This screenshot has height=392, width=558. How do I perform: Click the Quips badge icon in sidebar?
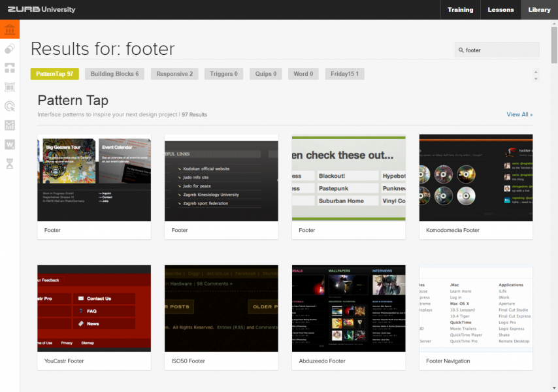point(9,48)
